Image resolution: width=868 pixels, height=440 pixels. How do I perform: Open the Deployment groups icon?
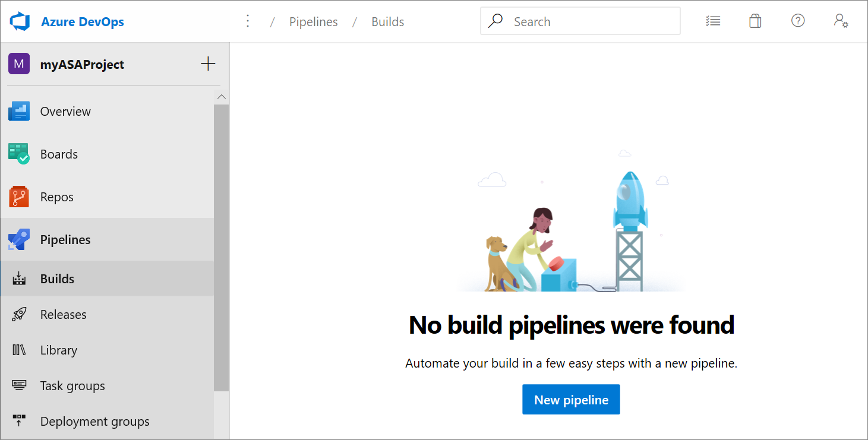pyautogui.click(x=18, y=421)
